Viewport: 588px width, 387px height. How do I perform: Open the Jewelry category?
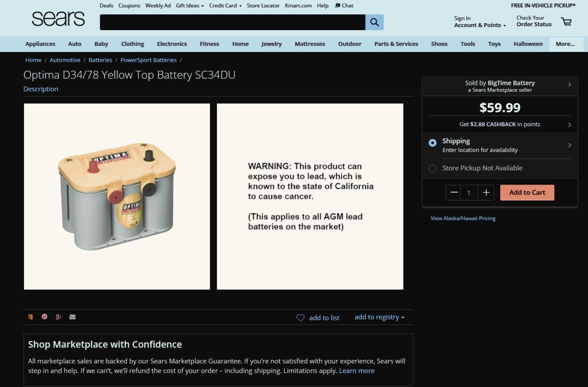point(272,44)
